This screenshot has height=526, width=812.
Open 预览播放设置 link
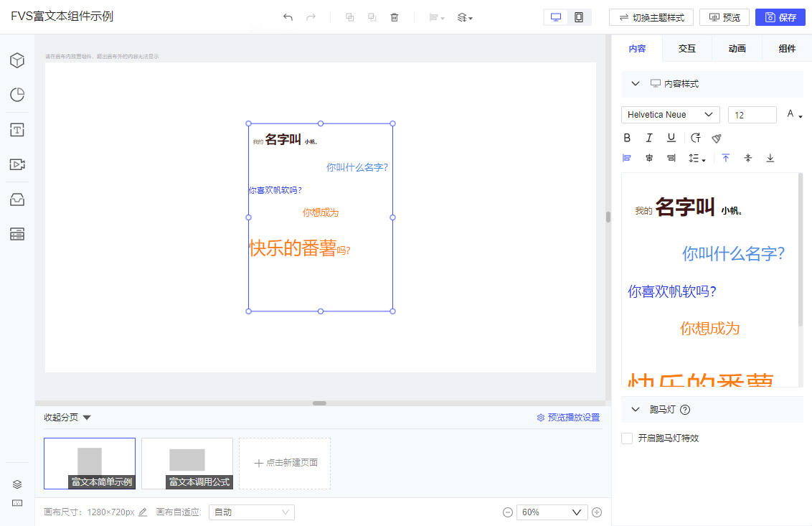point(568,418)
